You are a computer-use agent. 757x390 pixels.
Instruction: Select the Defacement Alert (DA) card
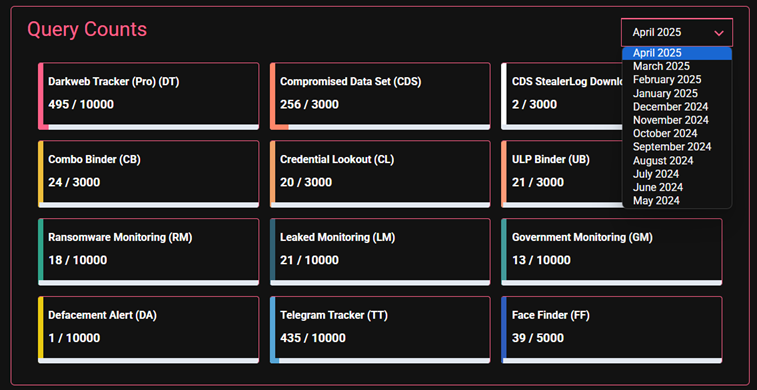149,330
